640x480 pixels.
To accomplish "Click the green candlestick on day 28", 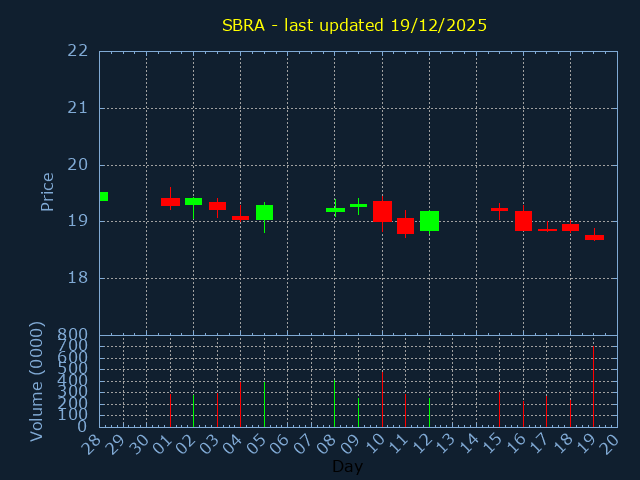I will pos(103,196).
